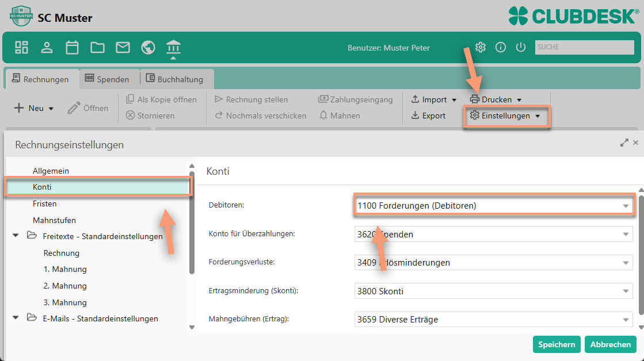Screen dimensions: 644x361
Task: Open the Einstellungen dropdown
Action: pyautogui.click(x=506, y=116)
